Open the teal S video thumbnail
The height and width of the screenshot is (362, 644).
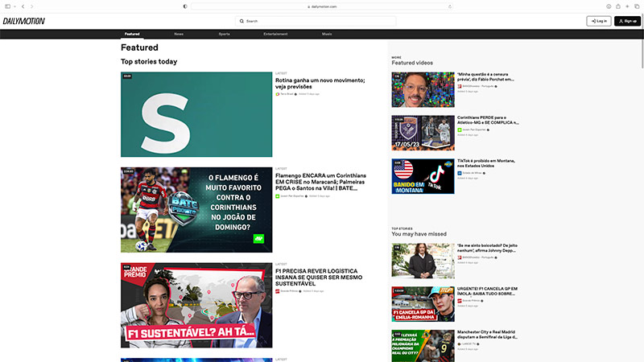pyautogui.click(x=196, y=114)
